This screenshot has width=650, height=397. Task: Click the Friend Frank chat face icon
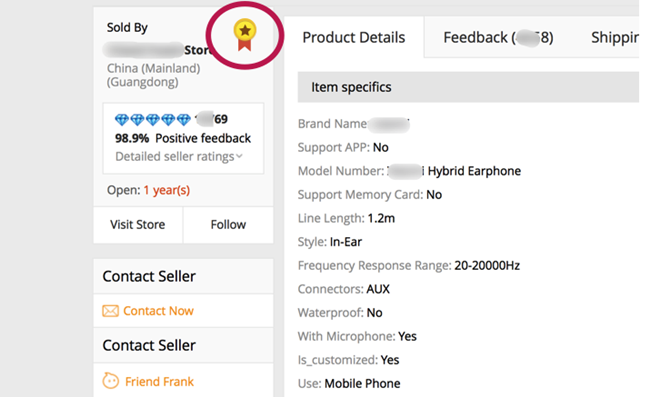(111, 381)
